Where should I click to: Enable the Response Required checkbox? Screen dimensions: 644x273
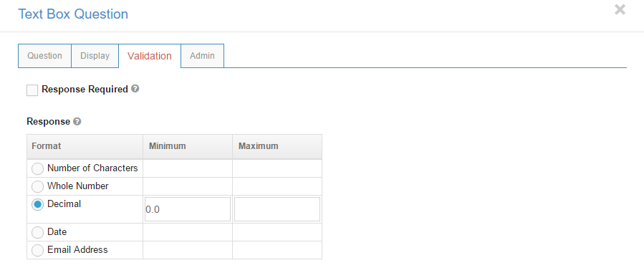[x=32, y=90]
